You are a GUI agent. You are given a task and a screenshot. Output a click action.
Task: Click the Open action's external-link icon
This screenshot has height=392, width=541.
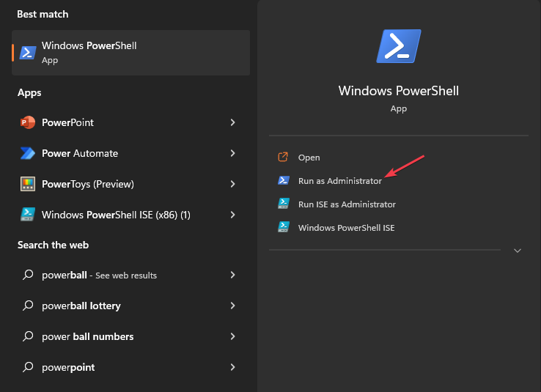click(283, 158)
